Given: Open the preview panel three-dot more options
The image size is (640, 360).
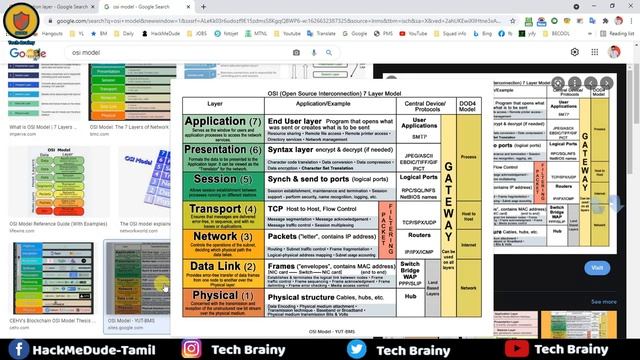Looking at the screenshot, I should (x=575, y=83).
